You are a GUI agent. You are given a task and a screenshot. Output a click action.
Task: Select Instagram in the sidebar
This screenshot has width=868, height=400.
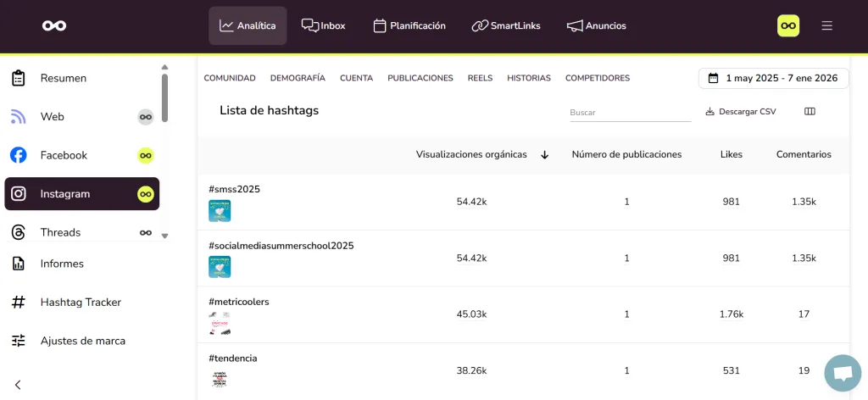(x=82, y=193)
